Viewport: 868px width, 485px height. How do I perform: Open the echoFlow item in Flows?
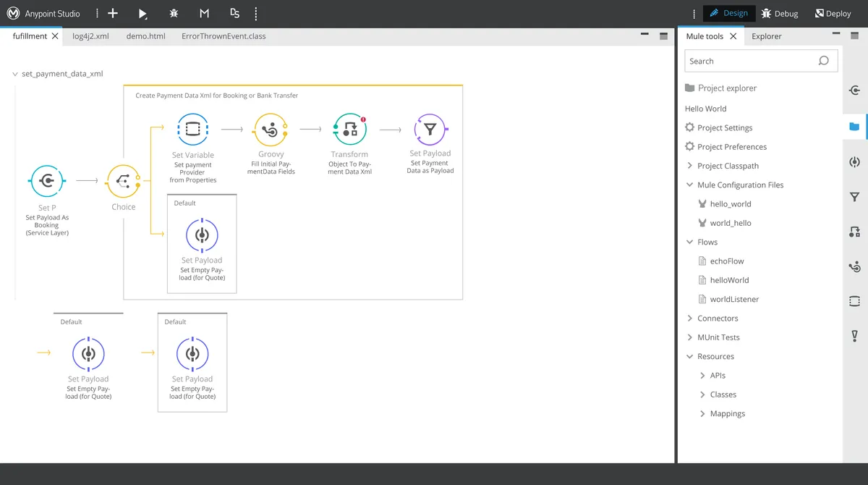[726, 261]
